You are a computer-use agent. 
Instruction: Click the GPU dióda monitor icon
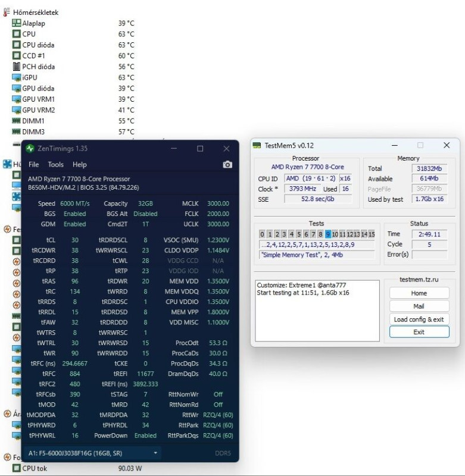coord(17,88)
